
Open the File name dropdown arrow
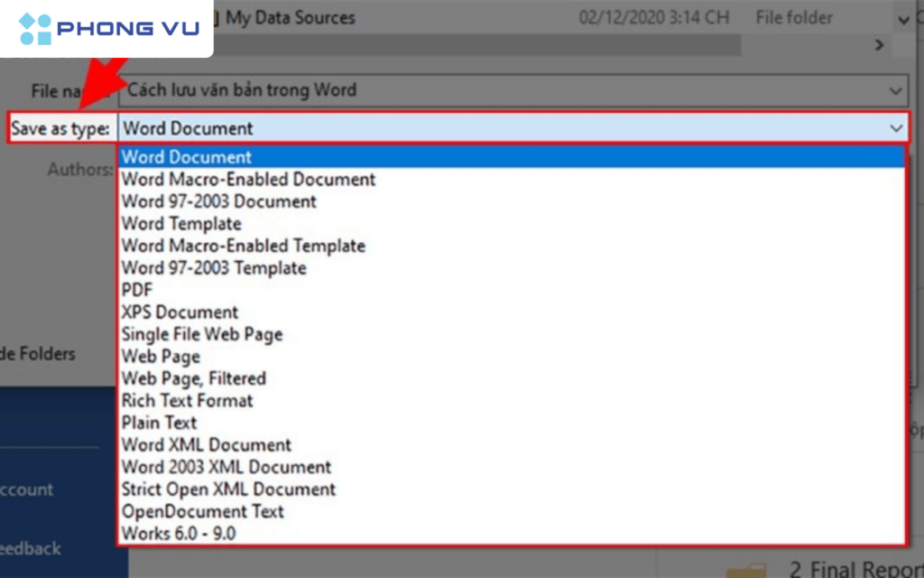tap(895, 90)
